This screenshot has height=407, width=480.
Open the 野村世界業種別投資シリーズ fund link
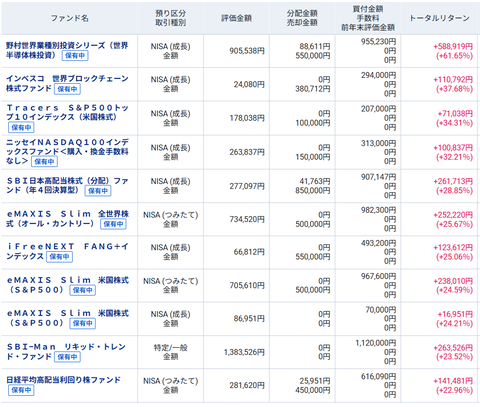click(67, 50)
